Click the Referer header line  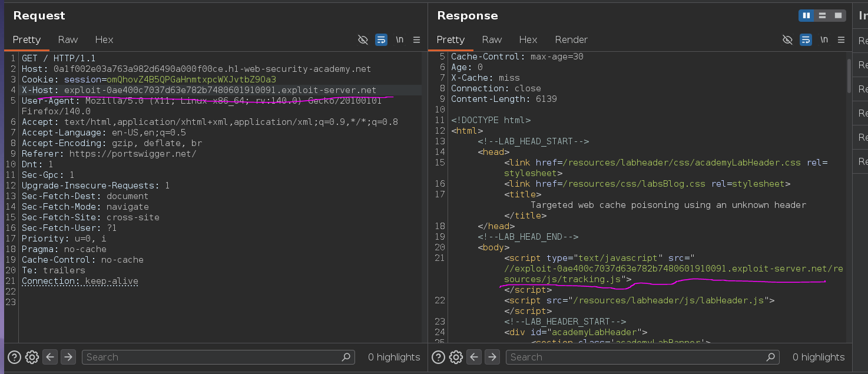(x=109, y=154)
